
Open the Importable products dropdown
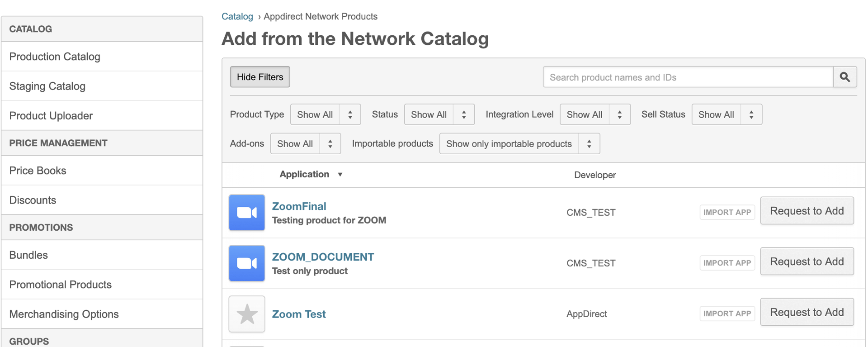tap(519, 144)
